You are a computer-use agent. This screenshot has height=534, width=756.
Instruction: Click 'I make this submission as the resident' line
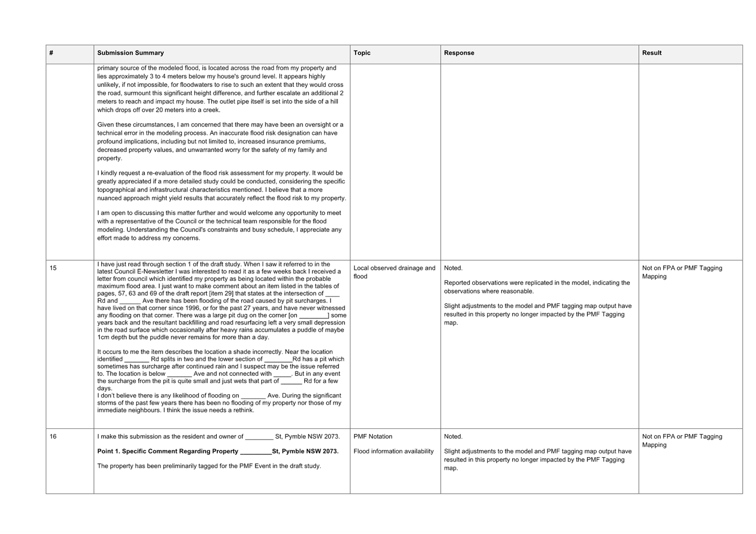click(218, 437)
